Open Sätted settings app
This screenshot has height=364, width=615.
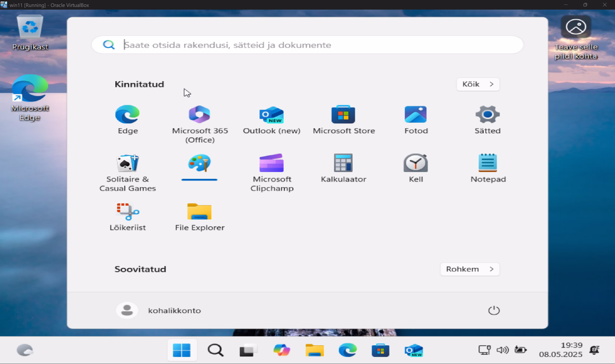pos(488,120)
